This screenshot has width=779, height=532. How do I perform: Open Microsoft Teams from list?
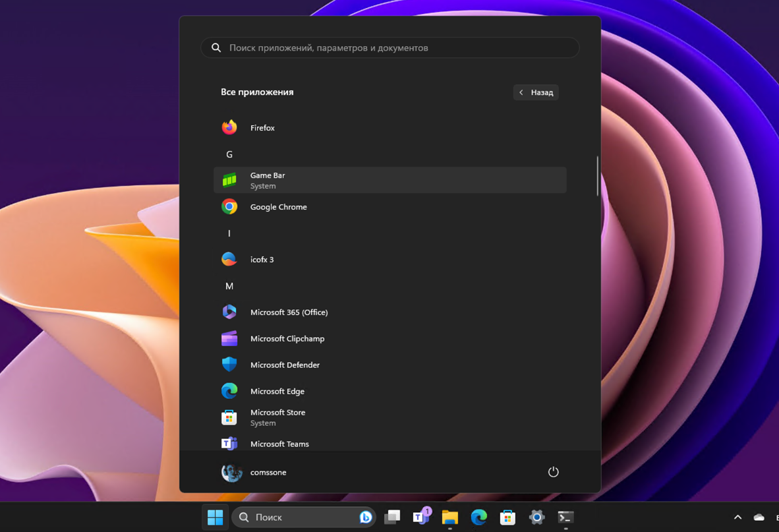click(x=279, y=444)
